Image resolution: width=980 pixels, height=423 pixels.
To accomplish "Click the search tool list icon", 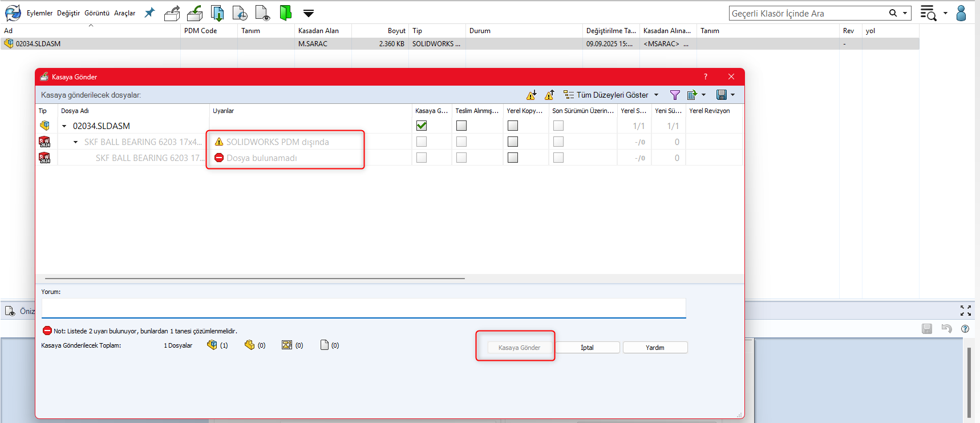I will pos(928,13).
